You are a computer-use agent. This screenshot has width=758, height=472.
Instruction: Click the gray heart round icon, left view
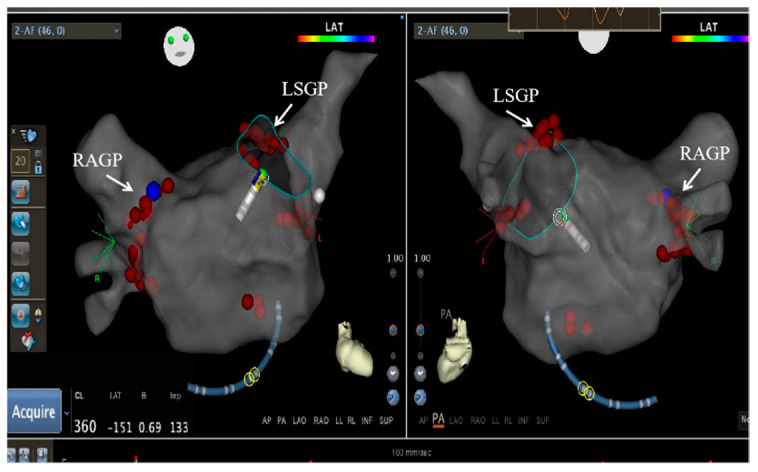[393, 373]
